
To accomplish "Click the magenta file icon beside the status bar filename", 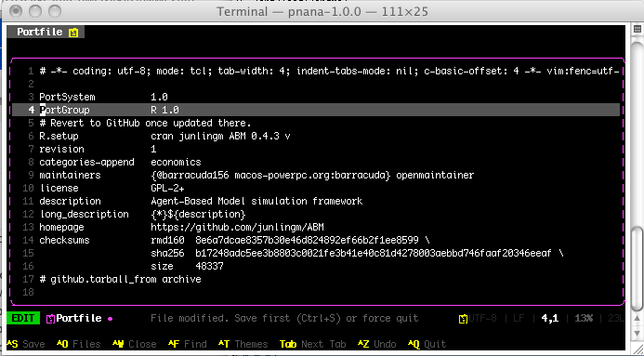I will pos(50,319).
